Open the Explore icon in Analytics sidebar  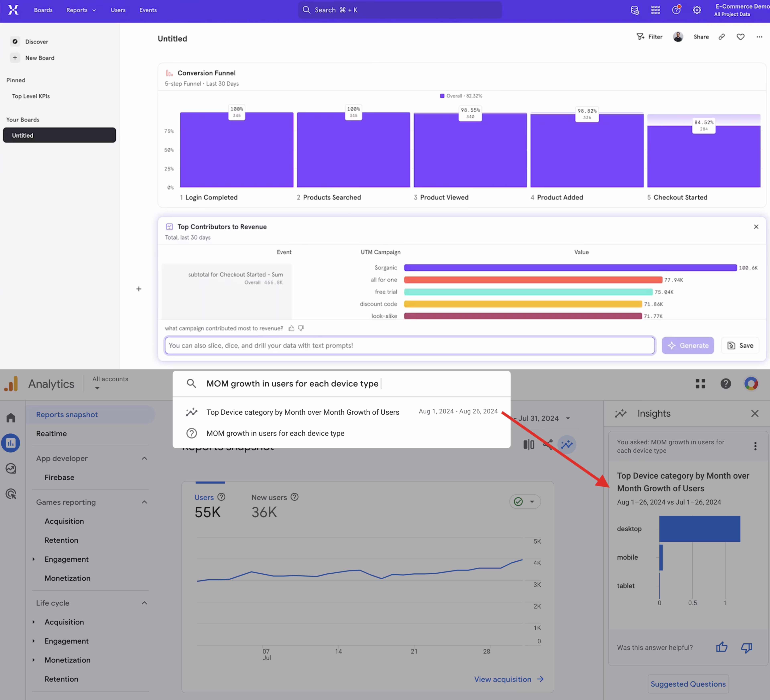(11, 468)
